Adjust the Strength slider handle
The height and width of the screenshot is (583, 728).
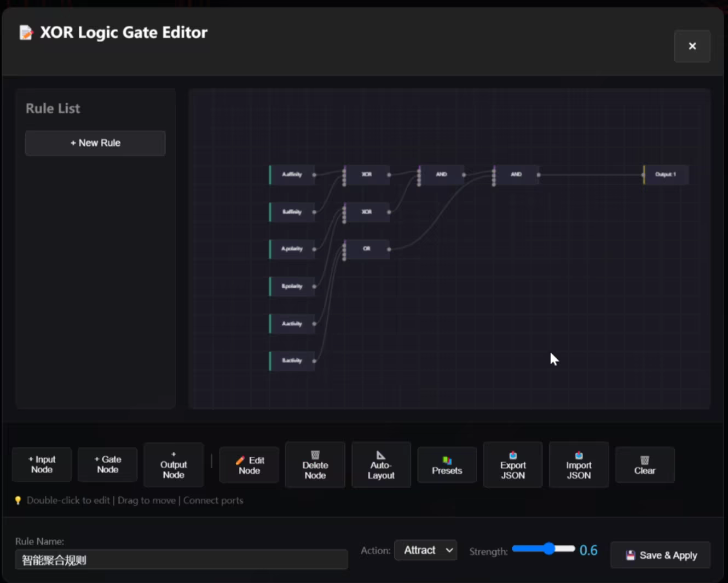[549, 549]
